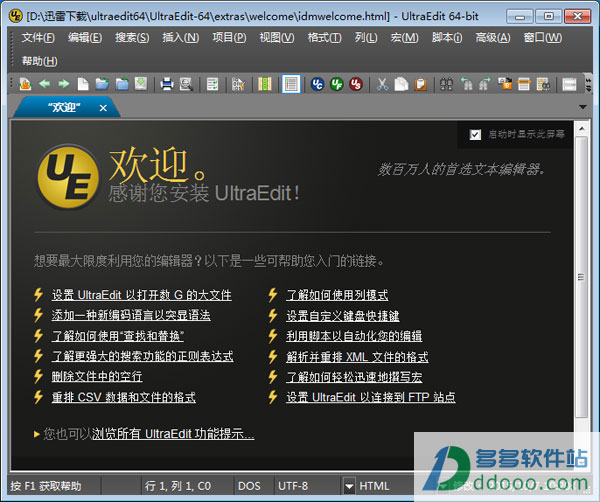The width and height of the screenshot is (600, 502).
Task: Open the 帮助(H) menu
Action: point(39,61)
